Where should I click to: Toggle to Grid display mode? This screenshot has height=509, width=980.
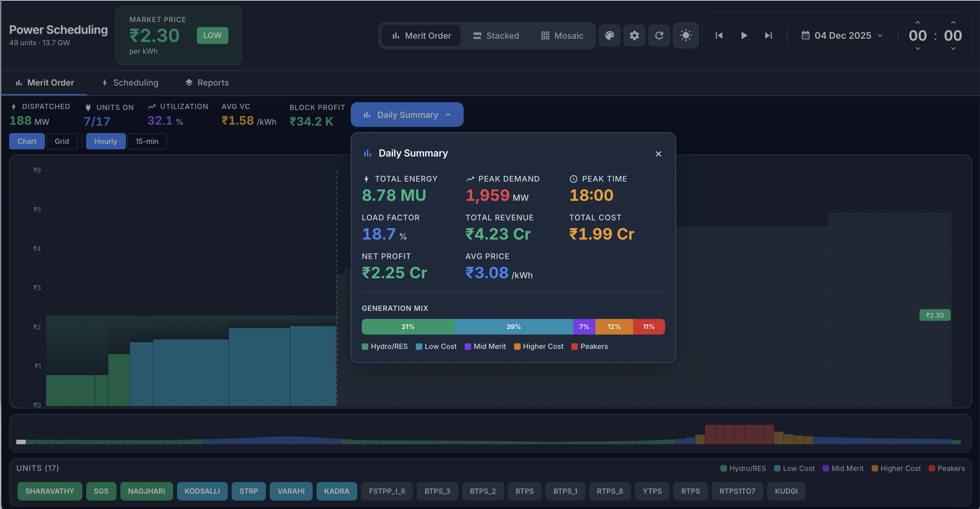61,141
